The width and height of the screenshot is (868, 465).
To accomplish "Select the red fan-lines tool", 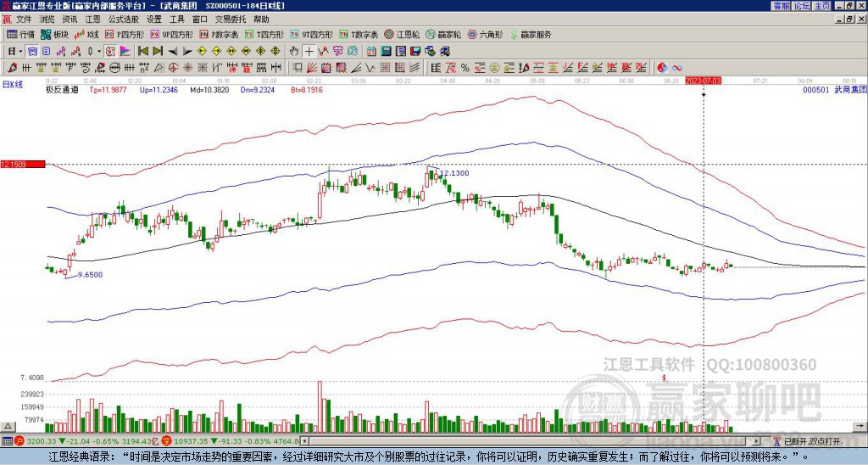I will (311, 68).
